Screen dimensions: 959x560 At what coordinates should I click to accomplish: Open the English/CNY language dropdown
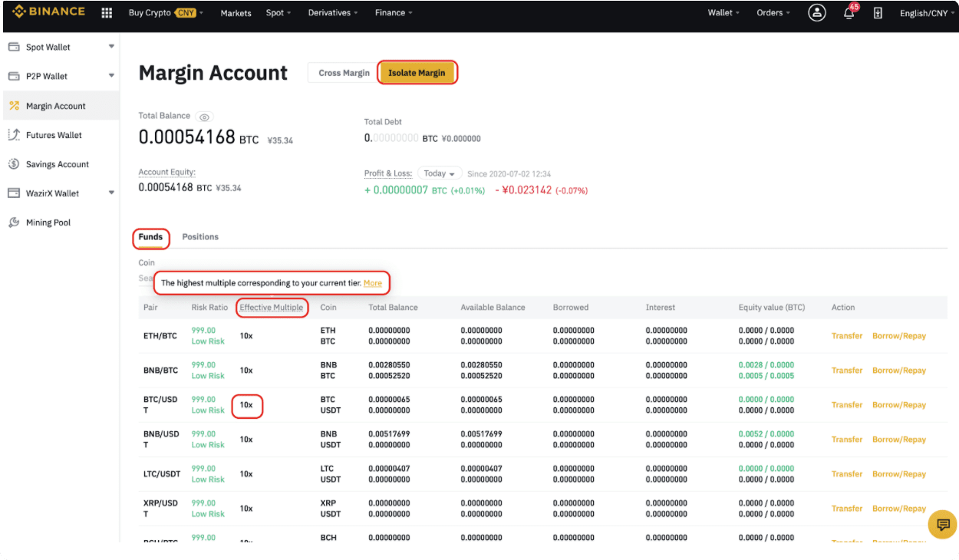[928, 13]
